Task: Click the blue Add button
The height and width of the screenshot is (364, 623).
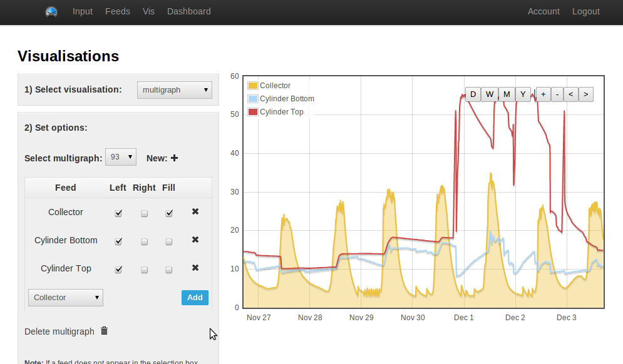Action: point(195,297)
